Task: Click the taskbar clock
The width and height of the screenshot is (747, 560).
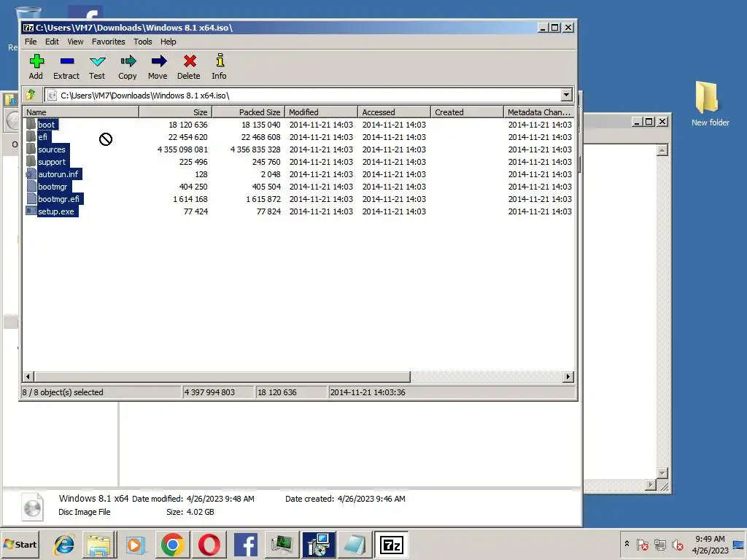Action: click(710, 544)
